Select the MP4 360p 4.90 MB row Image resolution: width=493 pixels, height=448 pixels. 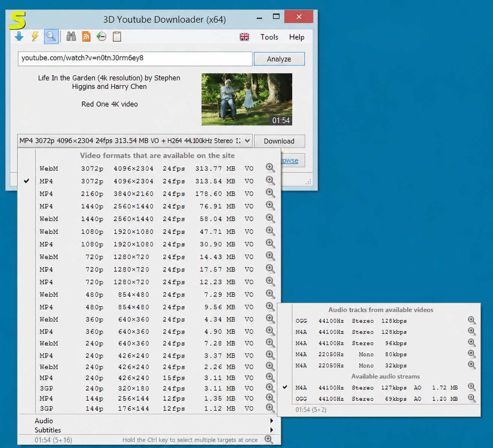pos(149,332)
